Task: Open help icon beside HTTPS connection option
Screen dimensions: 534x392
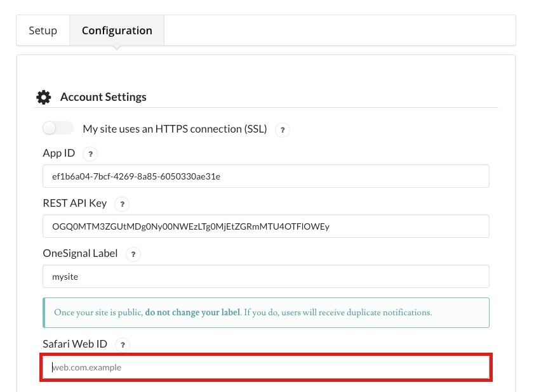Action: (282, 130)
